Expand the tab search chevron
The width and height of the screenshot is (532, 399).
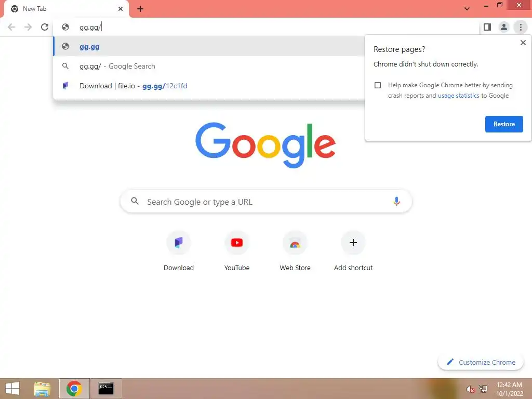click(467, 9)
